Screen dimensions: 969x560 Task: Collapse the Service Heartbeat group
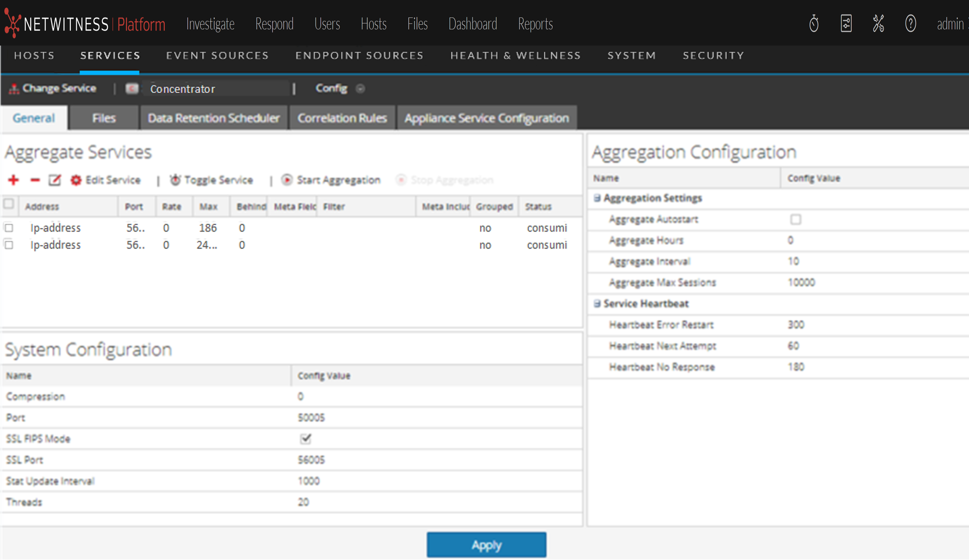597,304
